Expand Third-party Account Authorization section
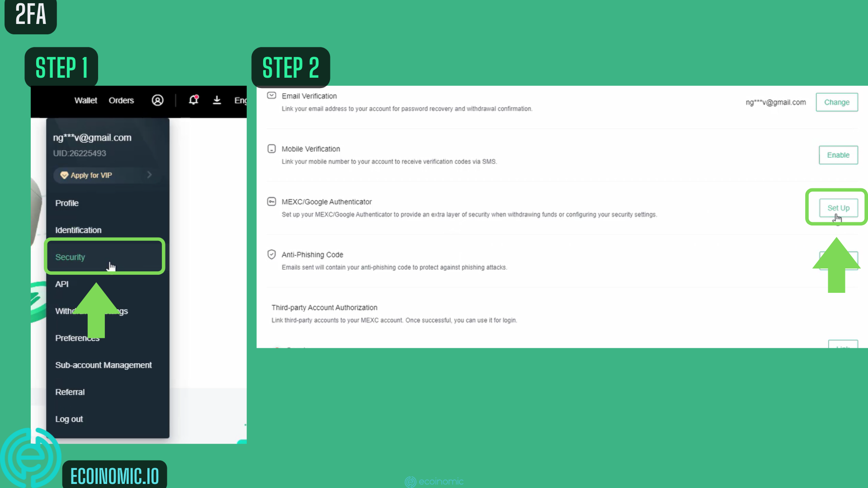Viewport: 868px width, 488px height. click(x=324, y=307)
